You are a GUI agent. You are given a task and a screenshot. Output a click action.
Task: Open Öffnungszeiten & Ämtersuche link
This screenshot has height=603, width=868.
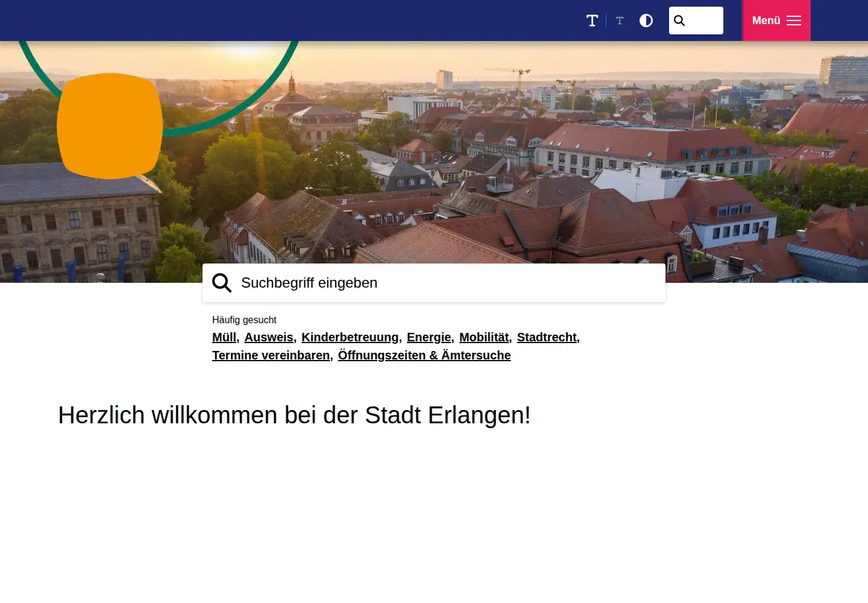[424, 355]
